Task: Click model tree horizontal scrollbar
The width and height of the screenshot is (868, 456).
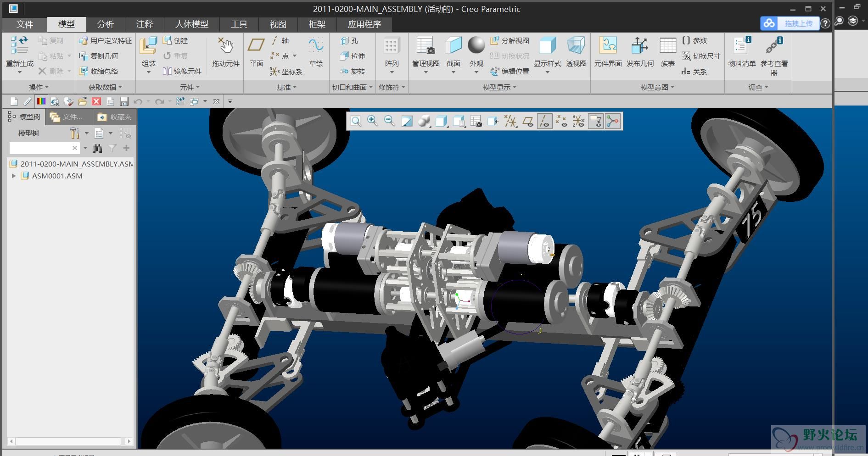Action: (x=70, y=441)
